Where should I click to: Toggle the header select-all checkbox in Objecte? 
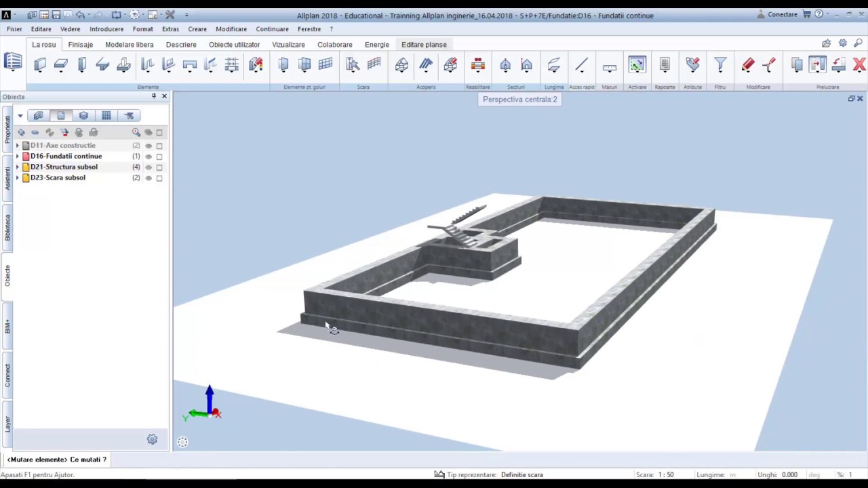[159, 133]
